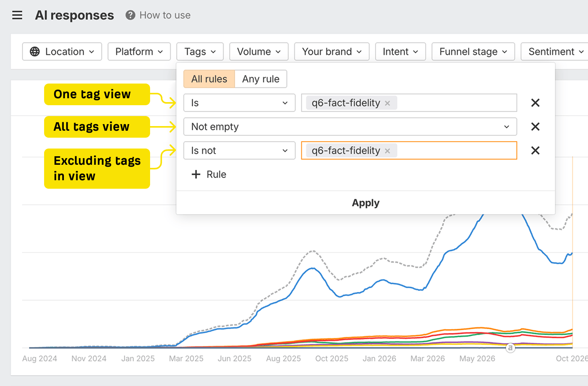Viewport: 588px width, 386px height.
Task: Change the Is condition dropdown
Action: tap(239, 103)
